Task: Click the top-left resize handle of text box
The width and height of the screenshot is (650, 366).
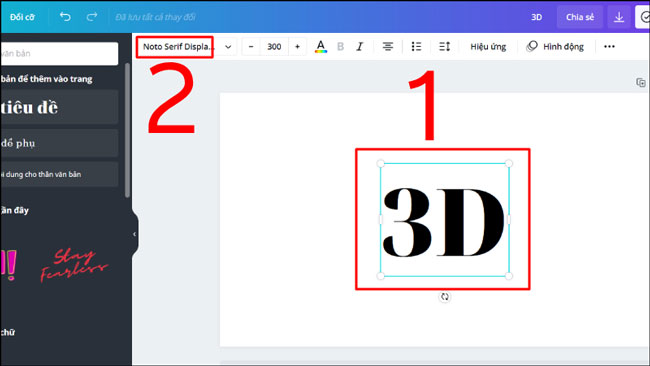Action: click(x=381, y=163)
